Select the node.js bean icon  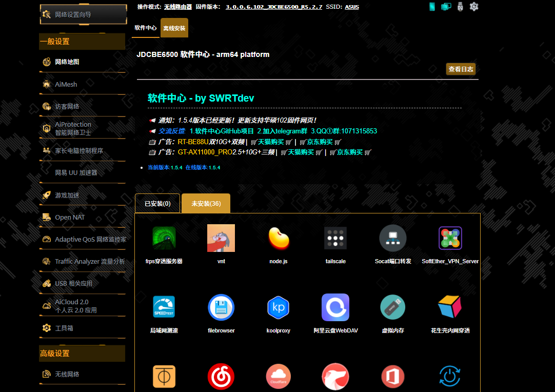click(279, 238)
